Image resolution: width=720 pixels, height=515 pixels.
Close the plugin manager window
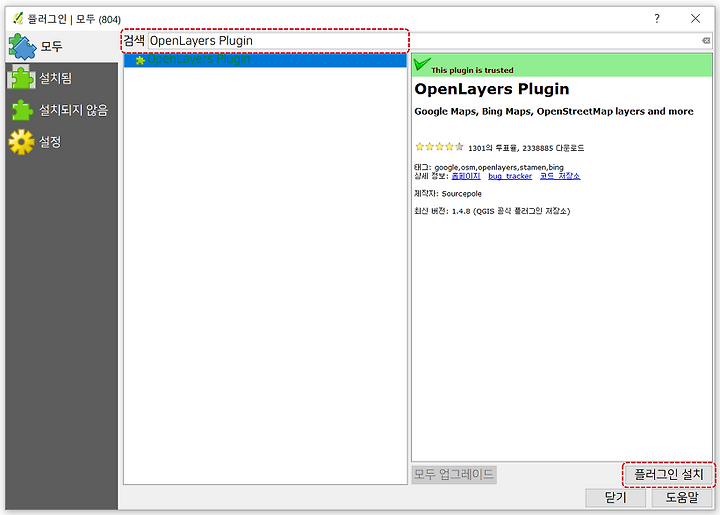coord(695,18)
